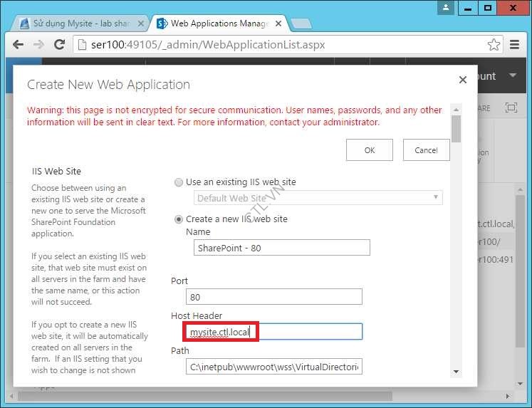The height and width of the screenshot is (408, 532).
Task: Go back with the browser back arrow
Action: (x=18, y=44)
